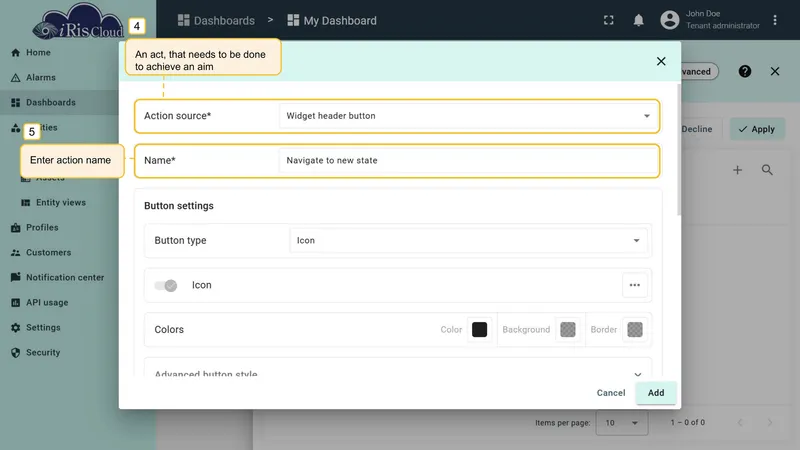Open the Button type dropdown

pos(468,240)
